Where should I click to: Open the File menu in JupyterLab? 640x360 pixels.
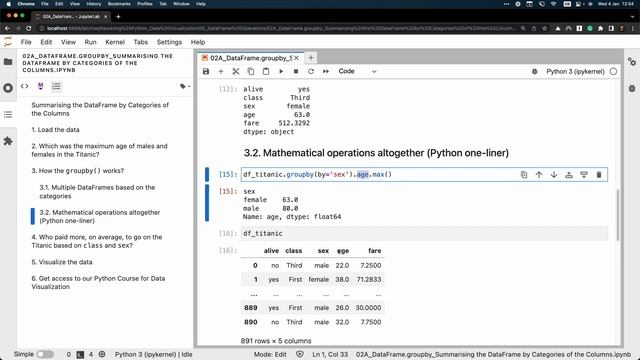tap(26, 42)
